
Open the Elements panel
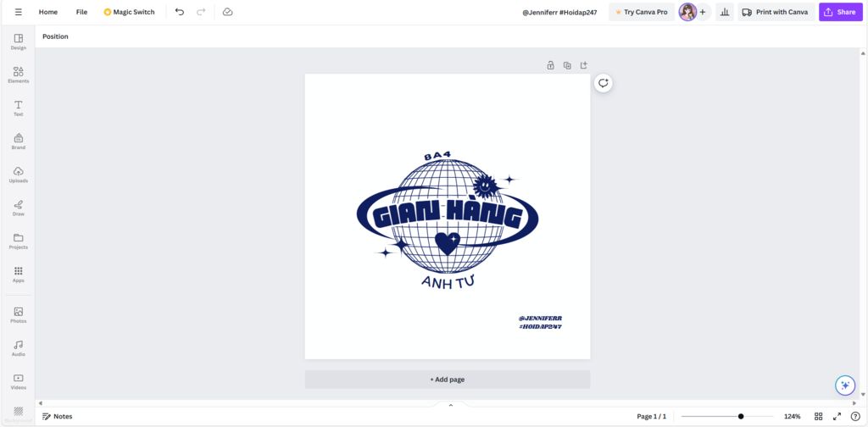[19, 75]
